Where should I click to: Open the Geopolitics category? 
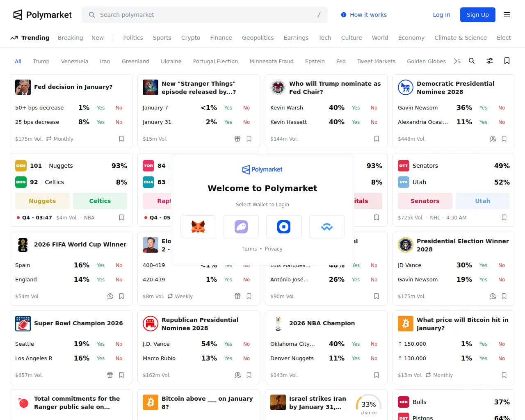(x=258, y=38)
